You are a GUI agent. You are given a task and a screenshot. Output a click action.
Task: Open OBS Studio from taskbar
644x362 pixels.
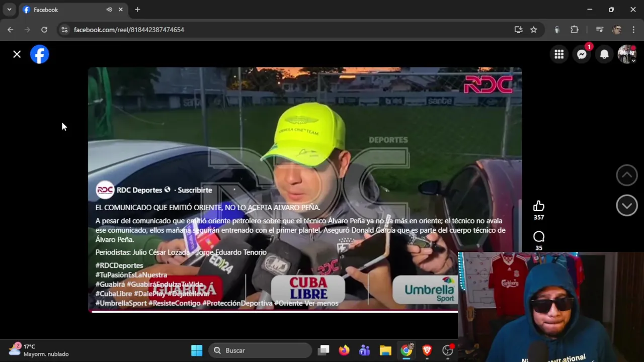tap(447, 350)
